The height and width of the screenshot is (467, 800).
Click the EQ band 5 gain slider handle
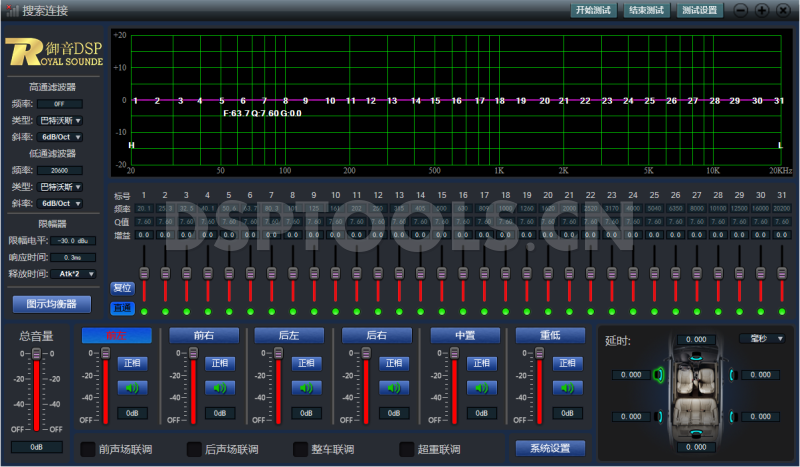pos(229,273)
